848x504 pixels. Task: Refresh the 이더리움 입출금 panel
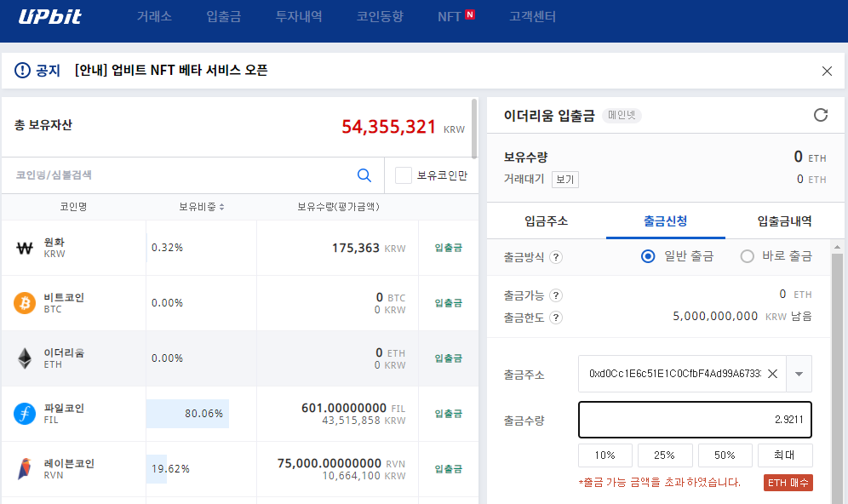[821, 115]
